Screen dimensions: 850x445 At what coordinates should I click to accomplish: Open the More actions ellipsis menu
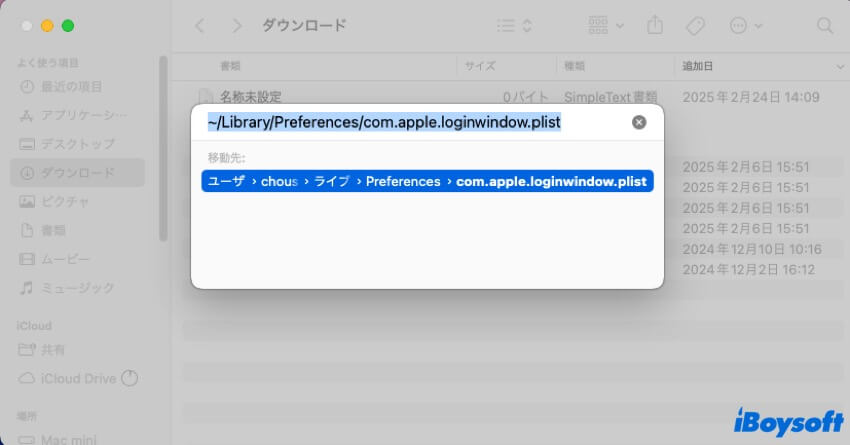[746, 25]
